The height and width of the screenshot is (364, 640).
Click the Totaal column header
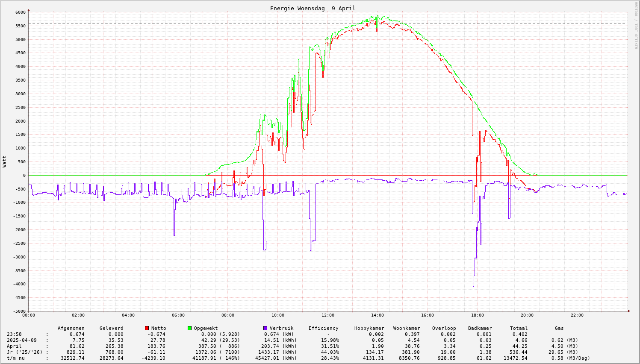[519, 328]
